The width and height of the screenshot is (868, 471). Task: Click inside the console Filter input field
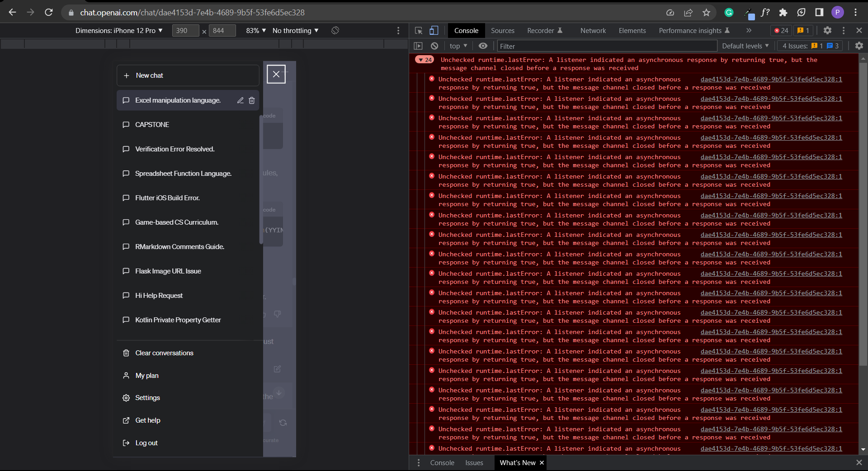coord(606,46)
